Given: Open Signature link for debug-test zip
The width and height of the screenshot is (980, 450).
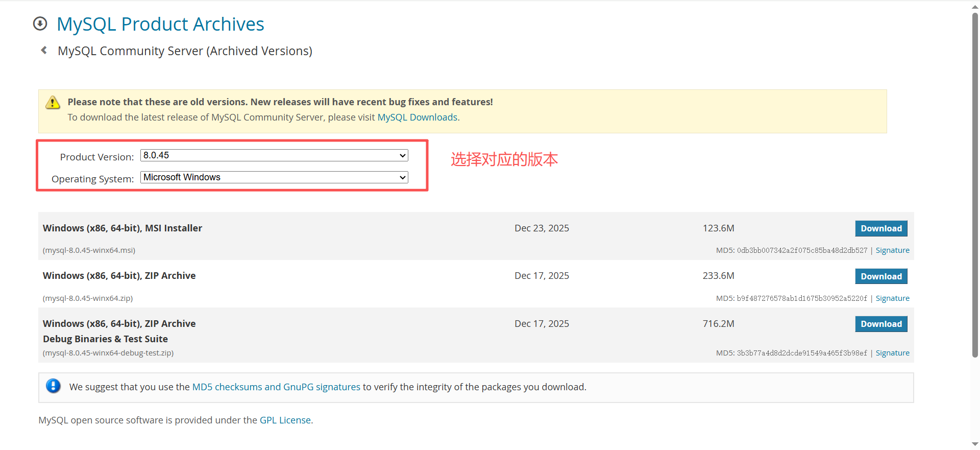Looking at the screenshot, I should click(892, 353).
